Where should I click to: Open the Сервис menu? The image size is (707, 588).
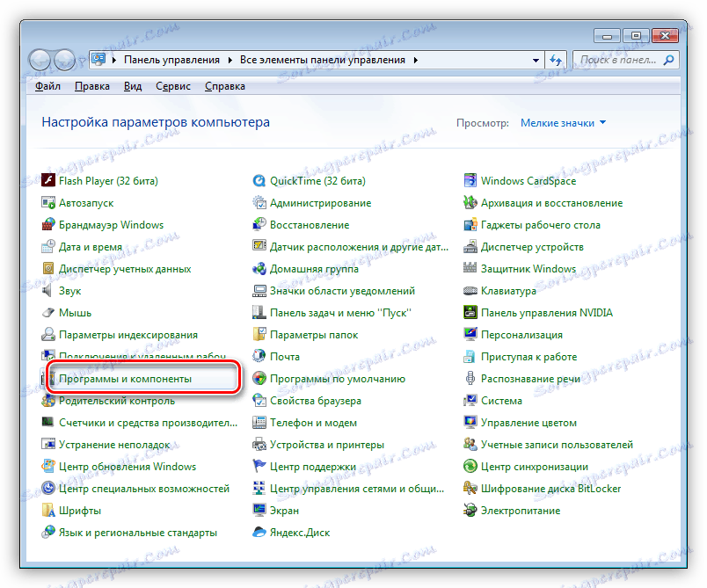point(173,85)
